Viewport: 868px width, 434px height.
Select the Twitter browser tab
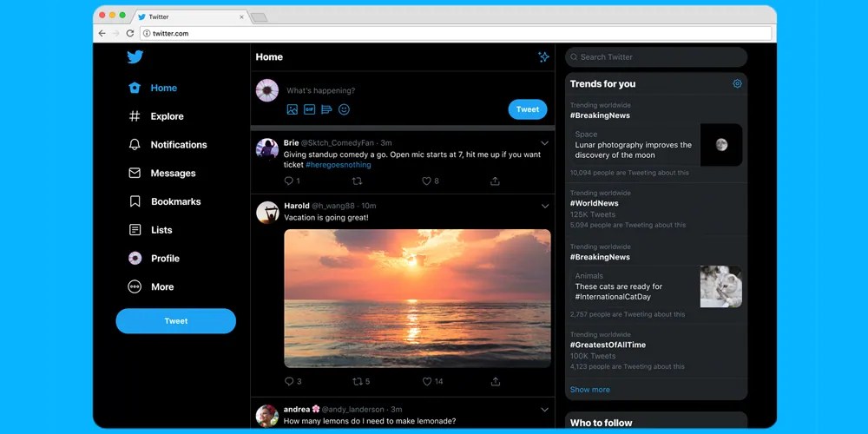click(x=189, y=17)
